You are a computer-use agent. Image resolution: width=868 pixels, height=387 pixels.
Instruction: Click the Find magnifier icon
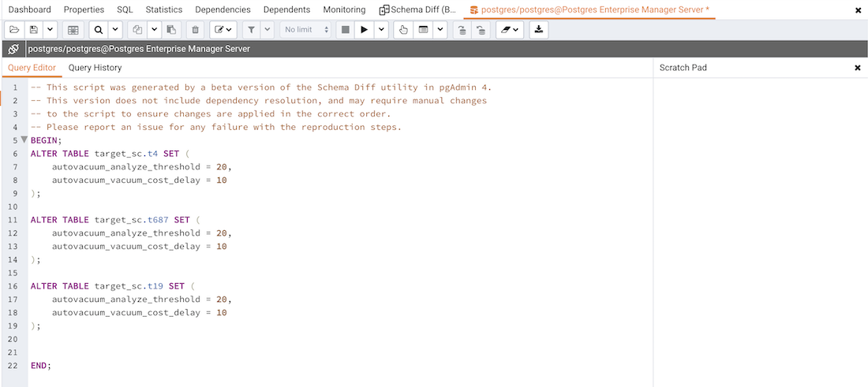click(99, 30)
